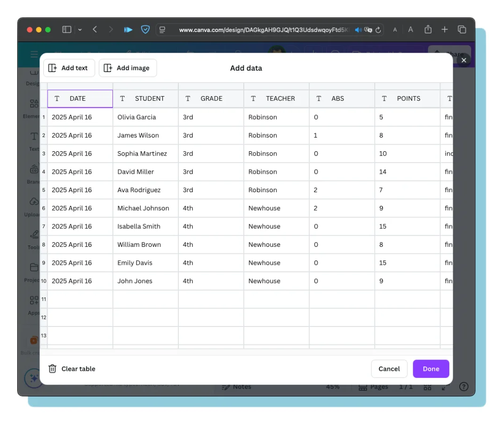Screen dimensions: 504x424
Task: Click the translate icon in address bar
Action: click(368, 30)
